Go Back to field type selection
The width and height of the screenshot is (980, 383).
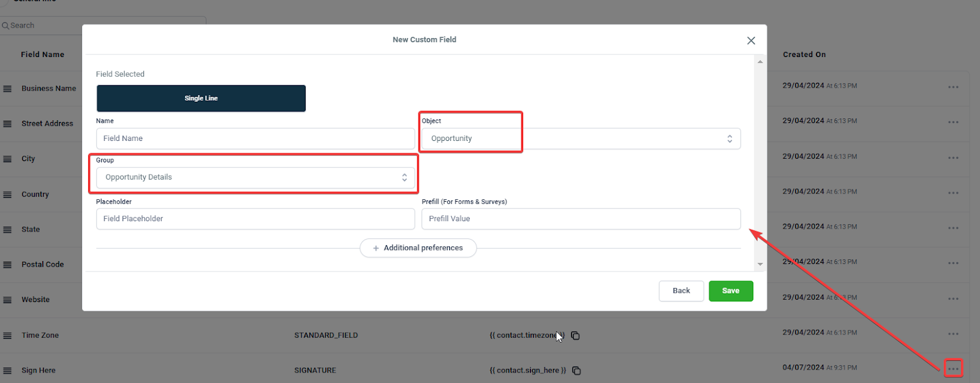(681, 291)
